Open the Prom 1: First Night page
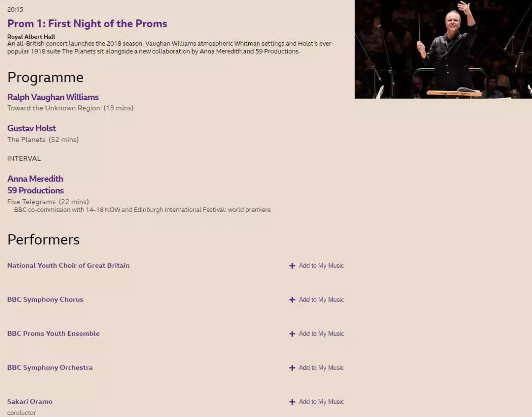This screenshot has height=417, width=532. tap(87, 24)
